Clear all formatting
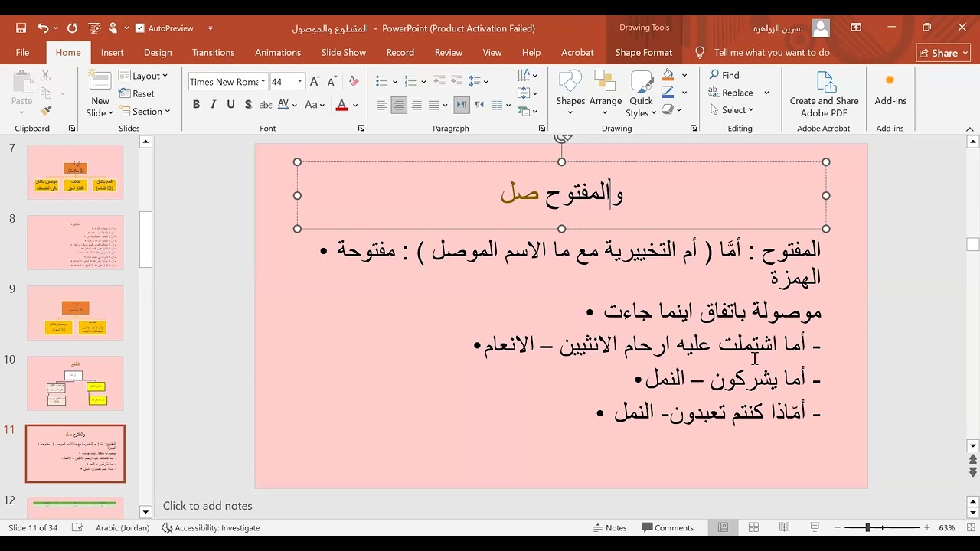This screenshot has width=980, height=551. (353, 82)
